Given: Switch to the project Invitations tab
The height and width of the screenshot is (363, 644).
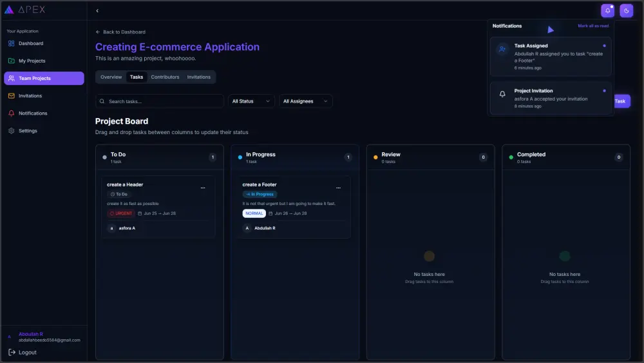Looking at the screenshot, I should tap(199, 77).
